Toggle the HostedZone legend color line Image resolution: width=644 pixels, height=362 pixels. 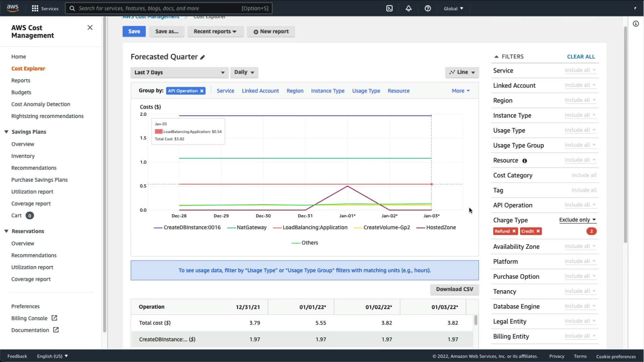tap(421, 228)
